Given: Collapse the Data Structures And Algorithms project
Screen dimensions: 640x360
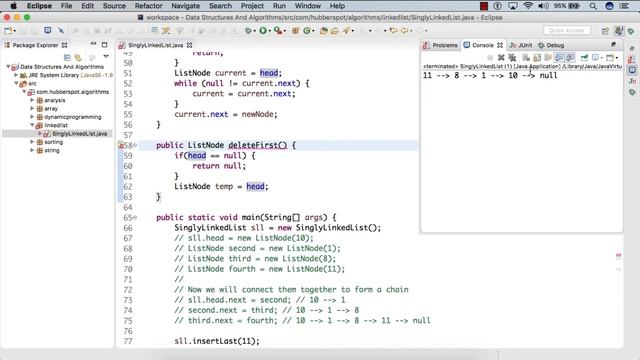Looking at the screenshot, I should (x=8, y=67).
